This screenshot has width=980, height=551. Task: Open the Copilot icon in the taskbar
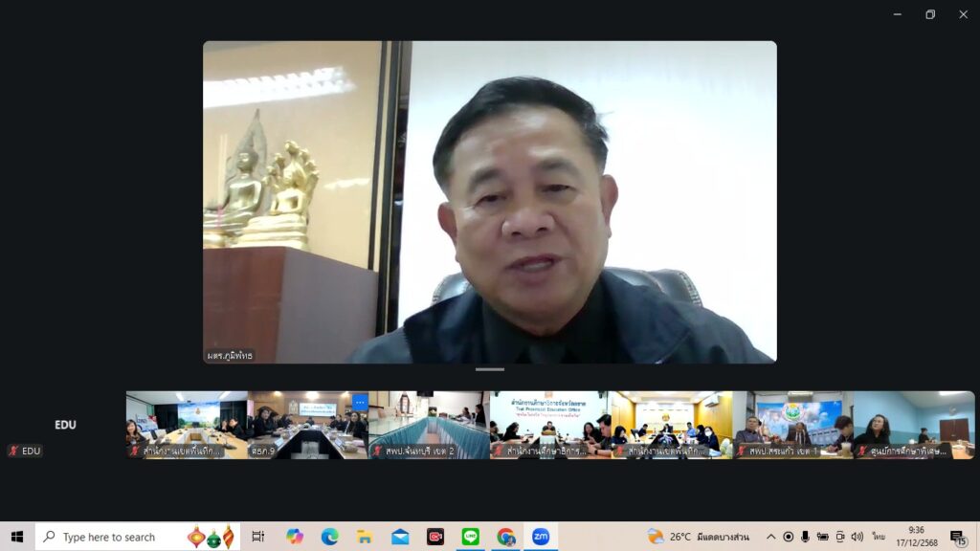click(x=295, y=537)
